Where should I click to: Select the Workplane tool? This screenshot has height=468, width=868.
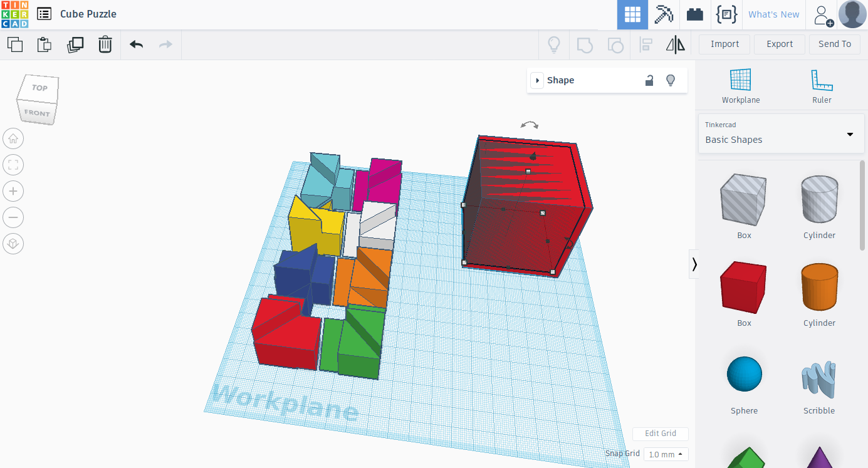741,86
